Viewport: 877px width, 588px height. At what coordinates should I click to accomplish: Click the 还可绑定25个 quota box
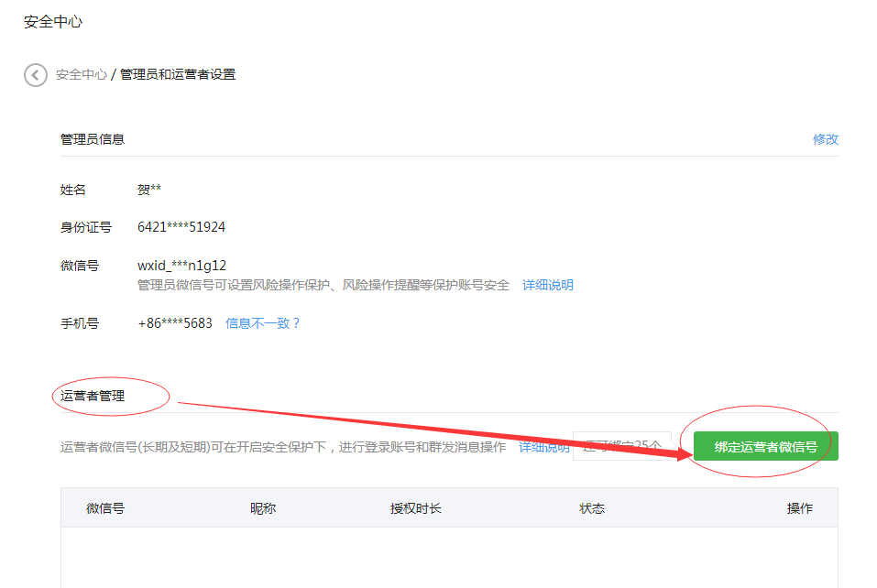(x=622, y=446)
